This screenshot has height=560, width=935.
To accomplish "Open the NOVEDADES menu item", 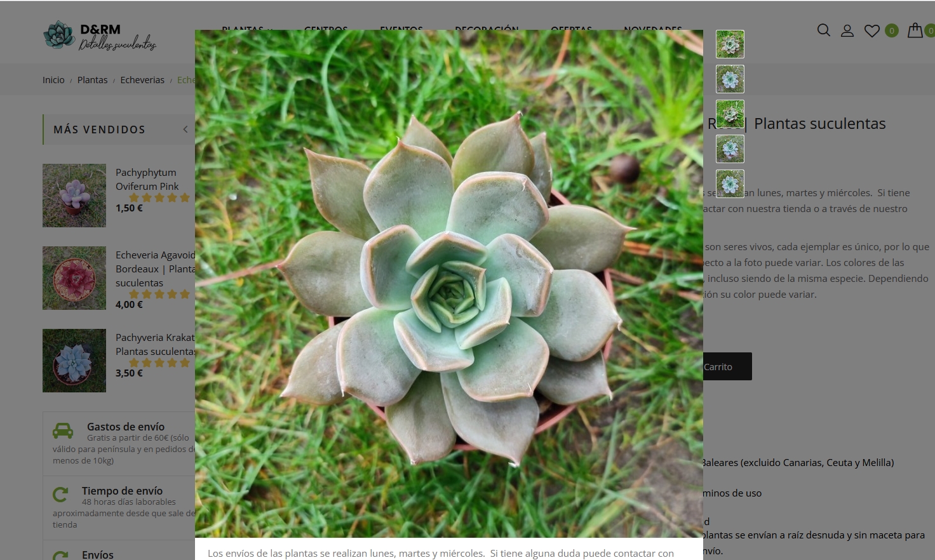I will 652,29.
